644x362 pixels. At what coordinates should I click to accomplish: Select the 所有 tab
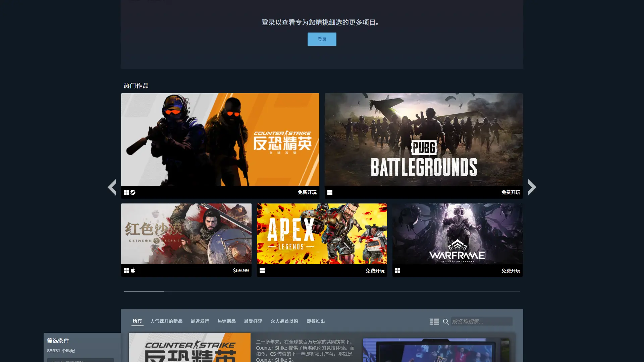137,321
